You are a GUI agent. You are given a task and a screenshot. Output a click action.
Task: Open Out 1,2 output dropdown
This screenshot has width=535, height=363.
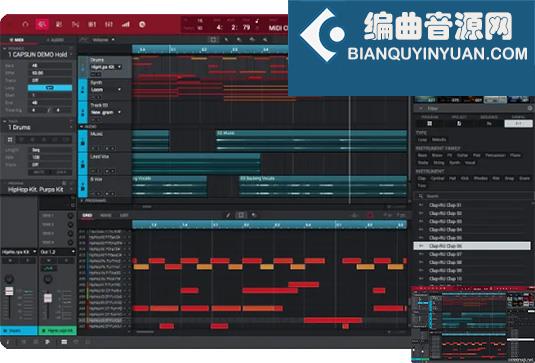58,252
